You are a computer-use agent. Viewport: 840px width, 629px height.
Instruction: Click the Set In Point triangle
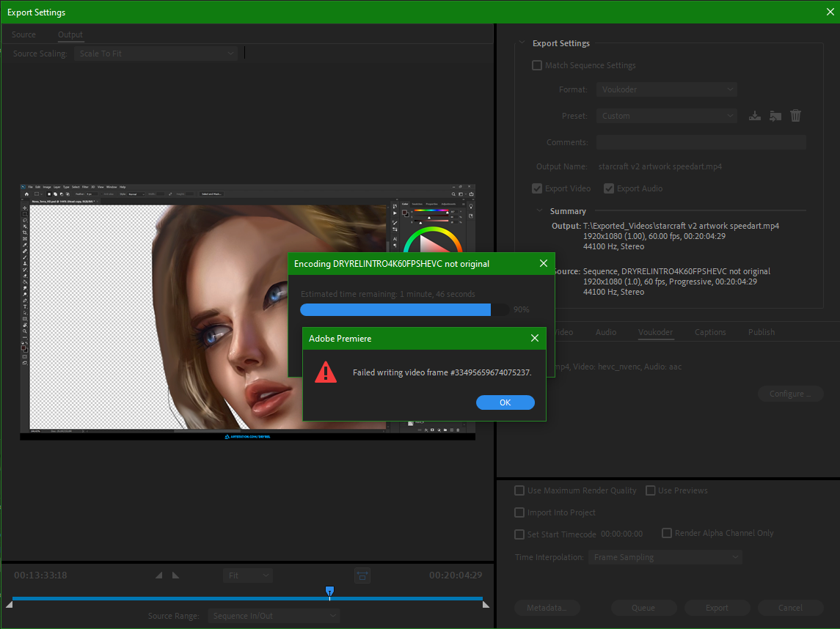point(159,575)
